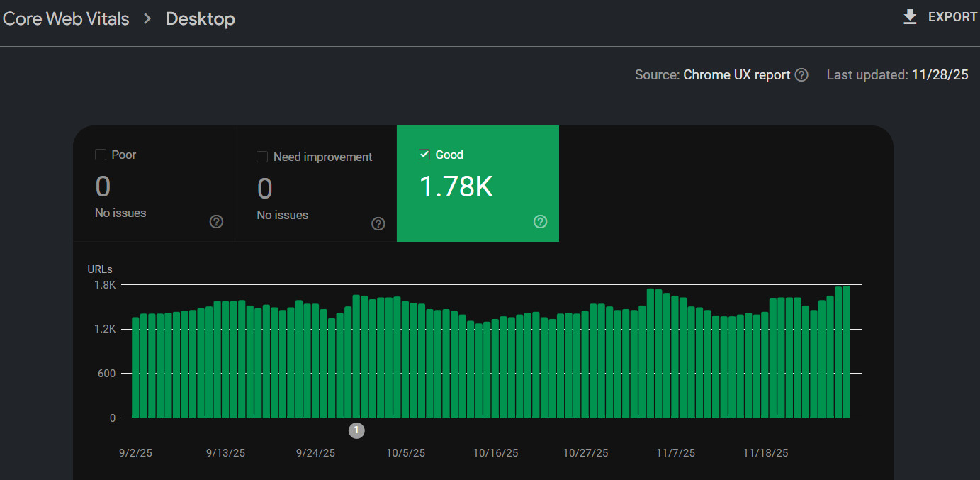
Task: Click the help icon in the Poor card
Action: pyautogui.click(x=216, y=221)
